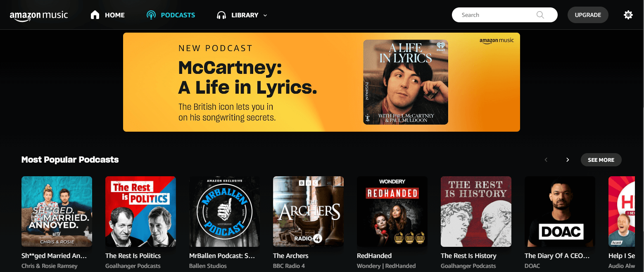Open The Archers cover

point(308,212)
